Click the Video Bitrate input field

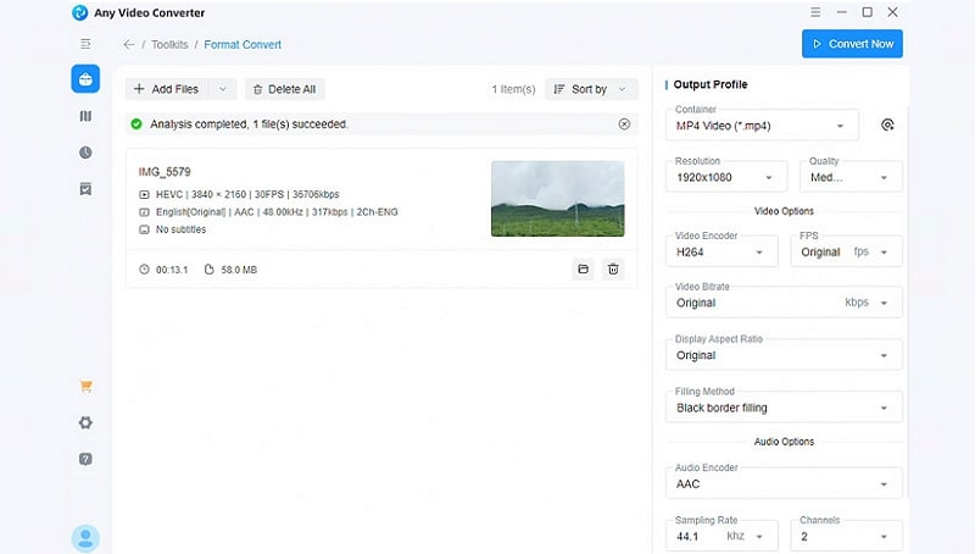click(x=755, y=303)
